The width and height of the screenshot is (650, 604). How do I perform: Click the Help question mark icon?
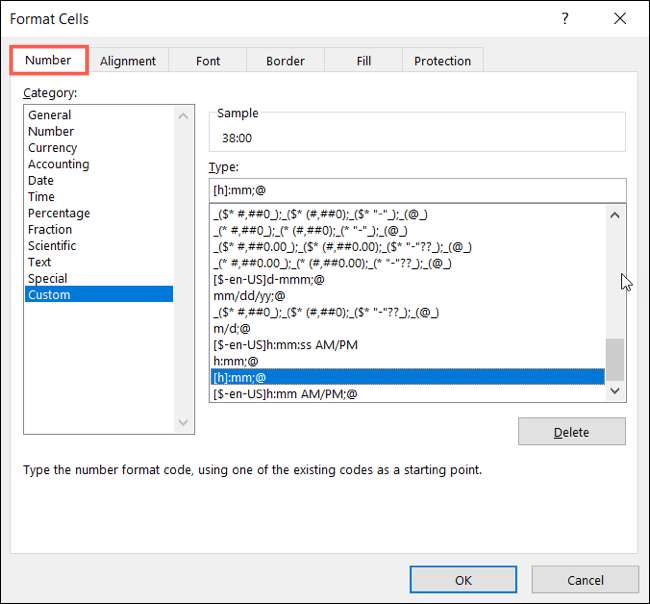(565, 18)
